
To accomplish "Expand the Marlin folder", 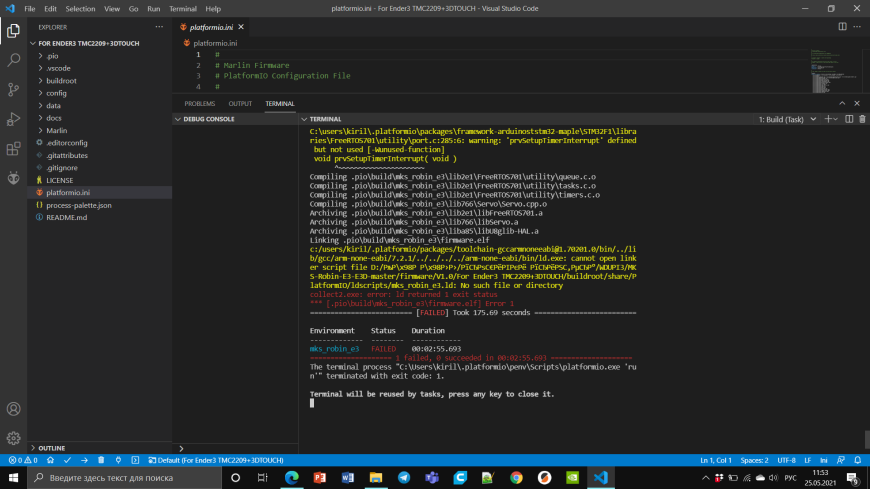I will (x=56, y=130).
